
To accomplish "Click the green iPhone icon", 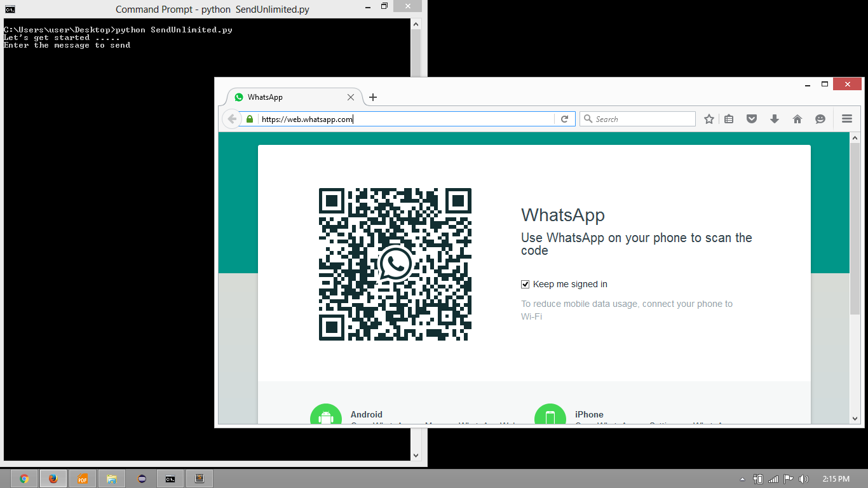I will 550,414.
